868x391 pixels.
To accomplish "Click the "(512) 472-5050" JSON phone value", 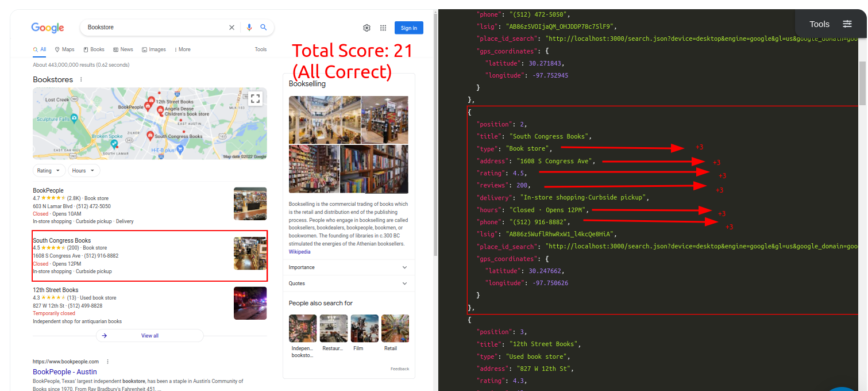I will (539, 14).
